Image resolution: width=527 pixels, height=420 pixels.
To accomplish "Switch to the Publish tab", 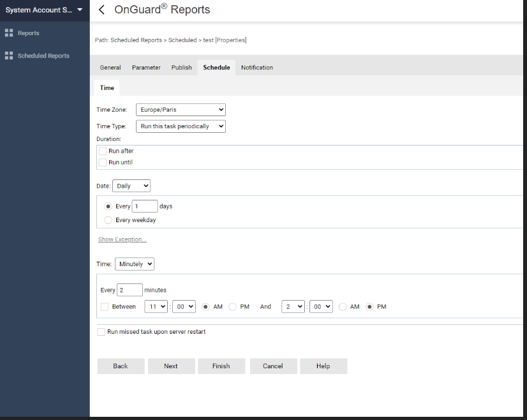I will 181,68.
